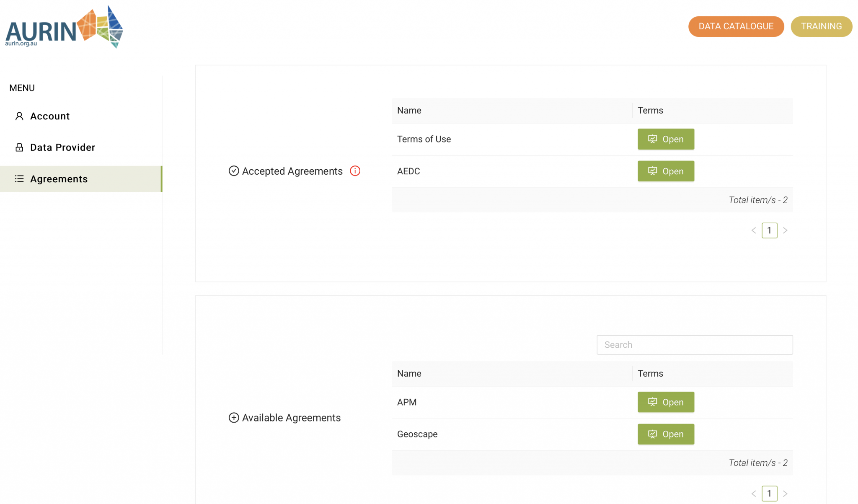
Task: Click the Accepted Agreements checkmark icon
Action: [233, 171]
